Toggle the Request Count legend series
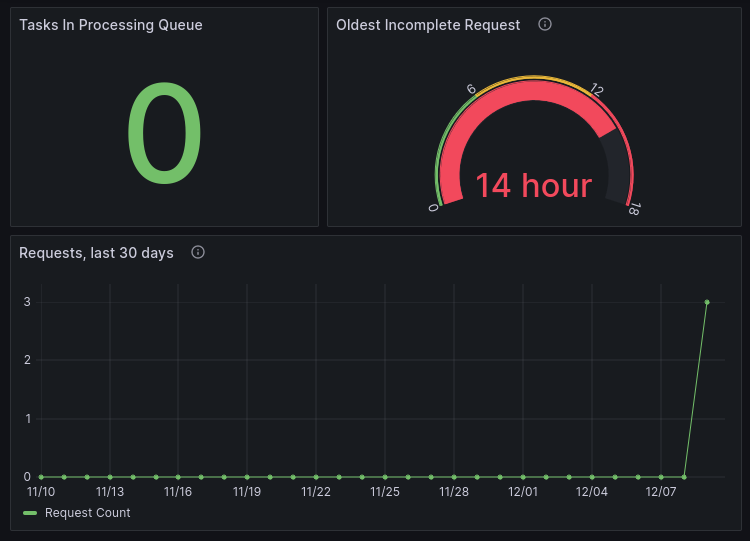The width and height of the screenshot is (750, 541). (x=88, y=513)
